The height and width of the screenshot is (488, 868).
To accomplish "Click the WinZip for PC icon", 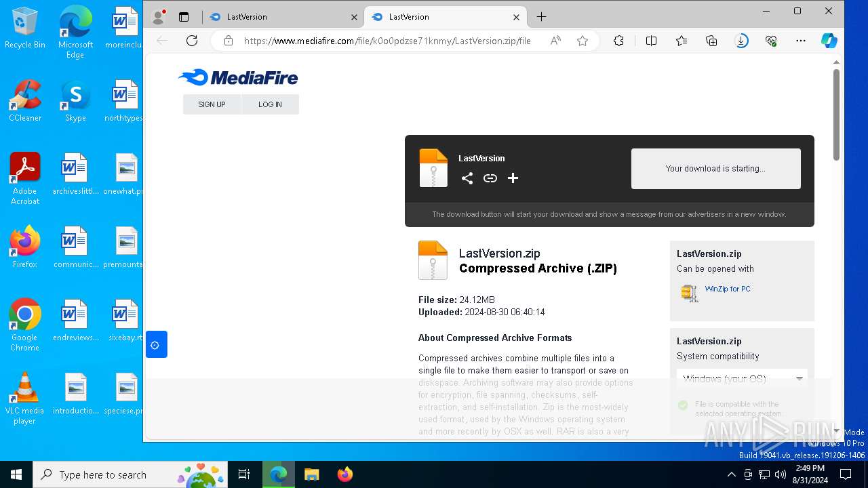I will 690,293.
